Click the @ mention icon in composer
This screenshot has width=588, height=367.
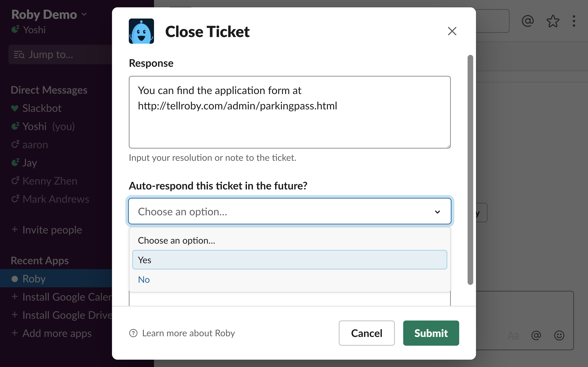coord(536,335)
